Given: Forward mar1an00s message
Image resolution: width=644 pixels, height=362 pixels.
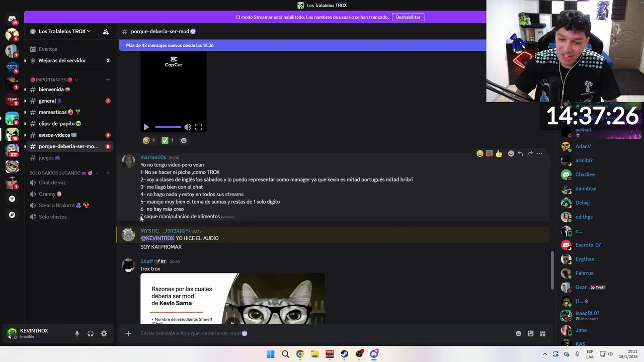Looking at the screenshot, I should point(530,153).
